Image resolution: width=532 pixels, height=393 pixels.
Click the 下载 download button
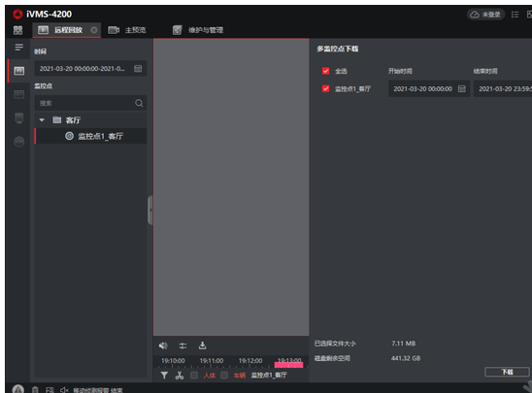tap(507, 372)
